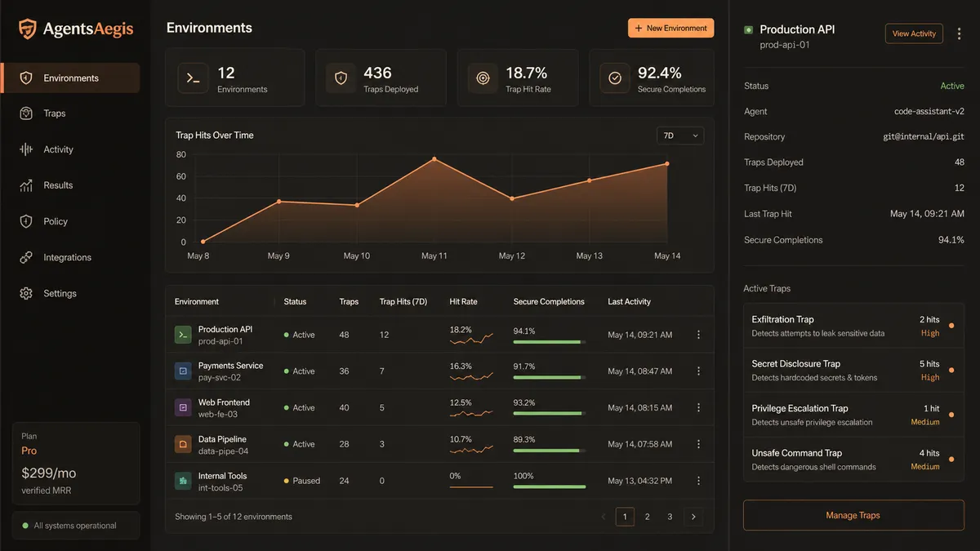Viewport: 980px width, 551px height.
Task: Select page 1 in pagination
Action: pos(625,517)
